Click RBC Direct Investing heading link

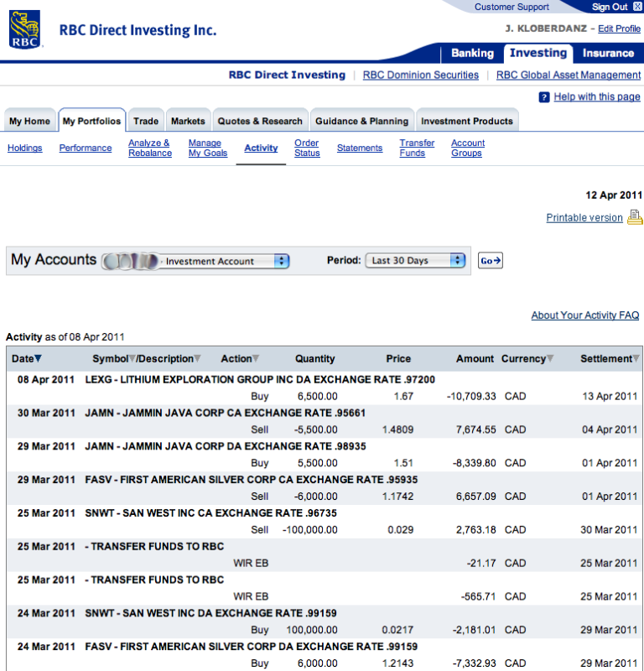click(x=287, y=75)
